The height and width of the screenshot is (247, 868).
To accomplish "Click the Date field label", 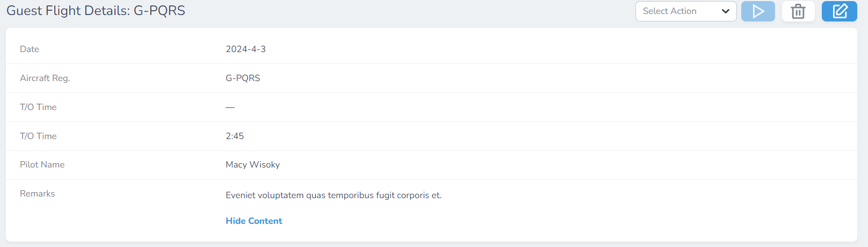I will pos(30,49).
